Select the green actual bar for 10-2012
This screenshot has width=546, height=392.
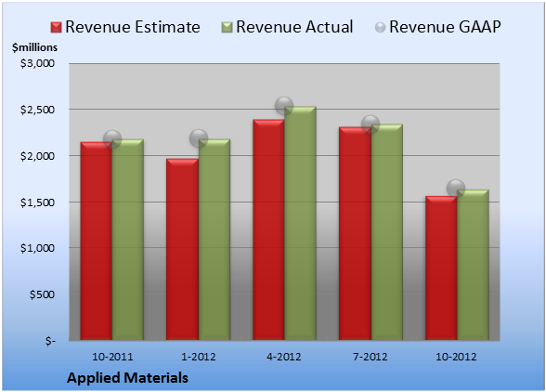[474, 265]
